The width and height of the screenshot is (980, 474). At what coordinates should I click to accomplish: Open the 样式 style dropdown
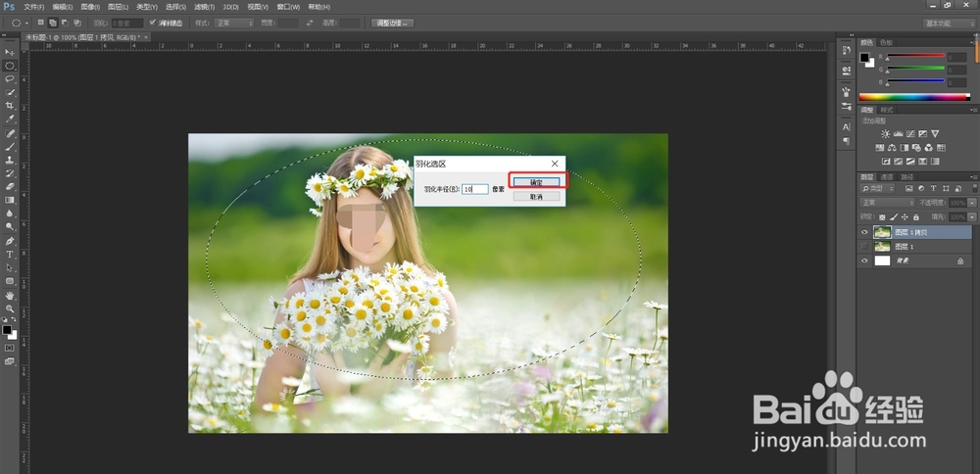click(234, 24)
